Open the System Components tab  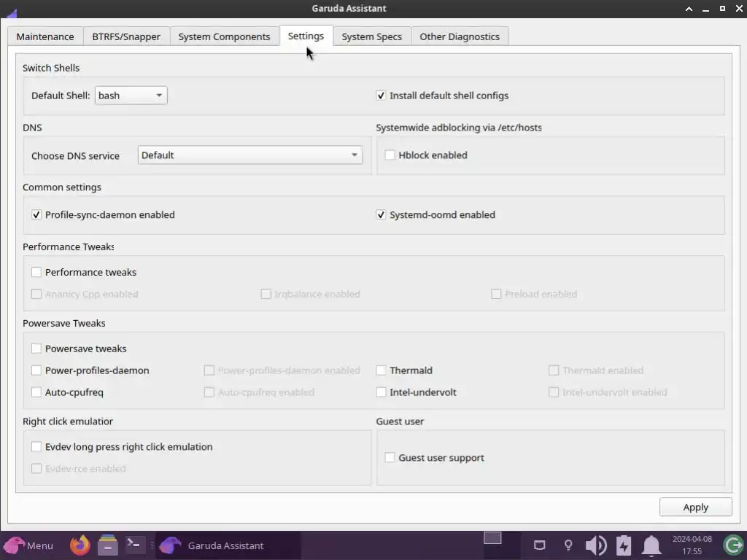pos(225,36)
